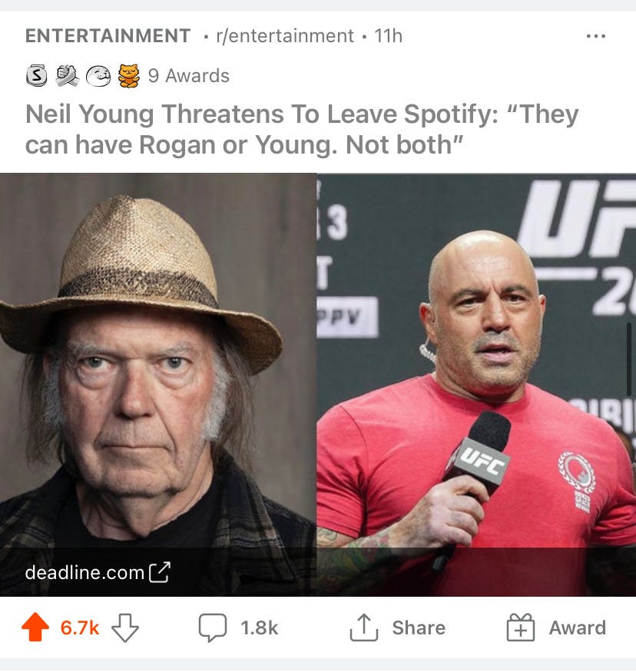Open the right thumbnail with UFC microphone

point(476,385)
